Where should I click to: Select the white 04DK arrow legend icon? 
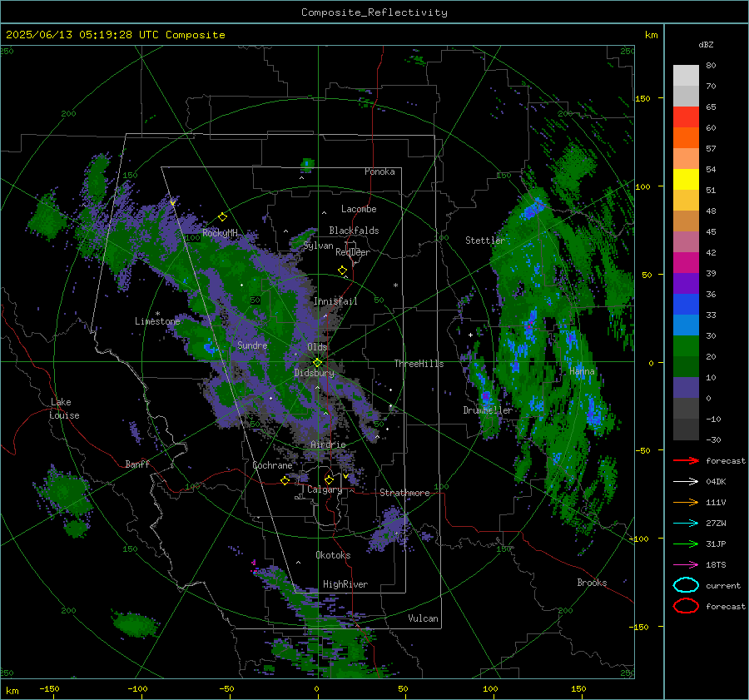pos(686,482)
